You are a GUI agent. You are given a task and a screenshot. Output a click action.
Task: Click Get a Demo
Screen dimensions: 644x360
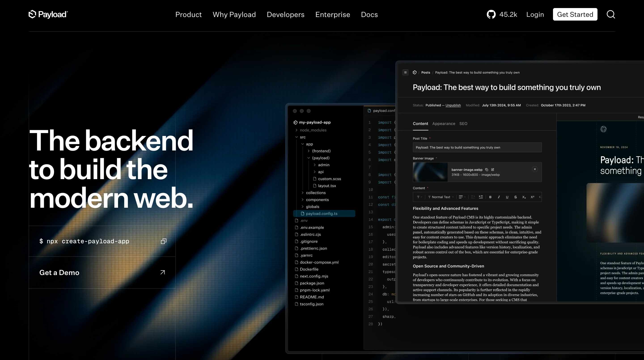(x=102, y=273)
